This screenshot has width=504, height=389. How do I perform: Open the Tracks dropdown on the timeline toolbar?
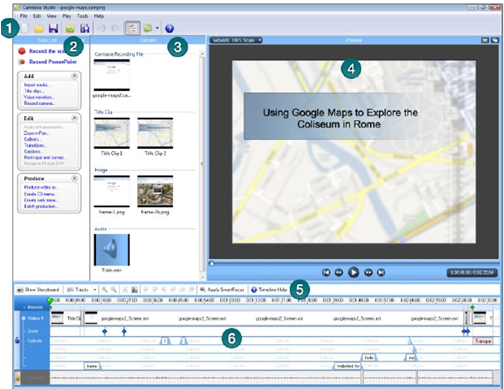pyautogui.click(x=82, y=290)
